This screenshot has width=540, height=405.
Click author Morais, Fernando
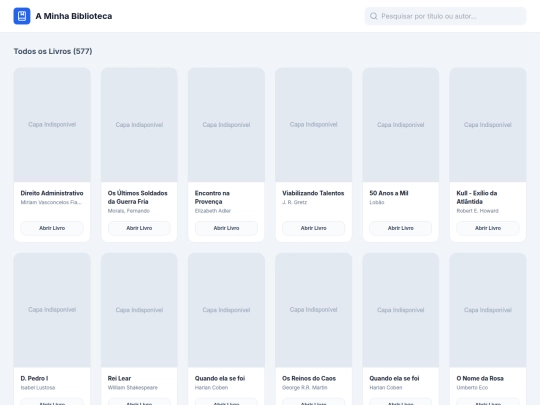coord(128,211)
